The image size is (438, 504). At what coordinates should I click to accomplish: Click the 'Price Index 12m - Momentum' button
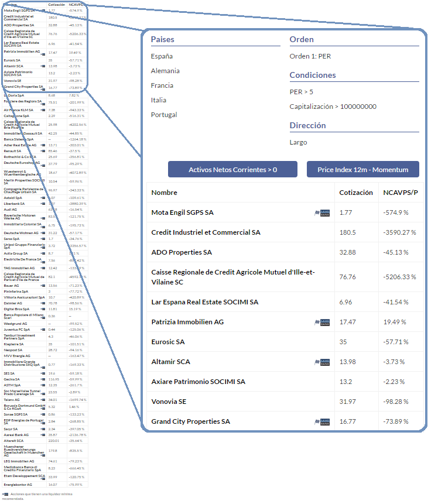tap(362, 169)
